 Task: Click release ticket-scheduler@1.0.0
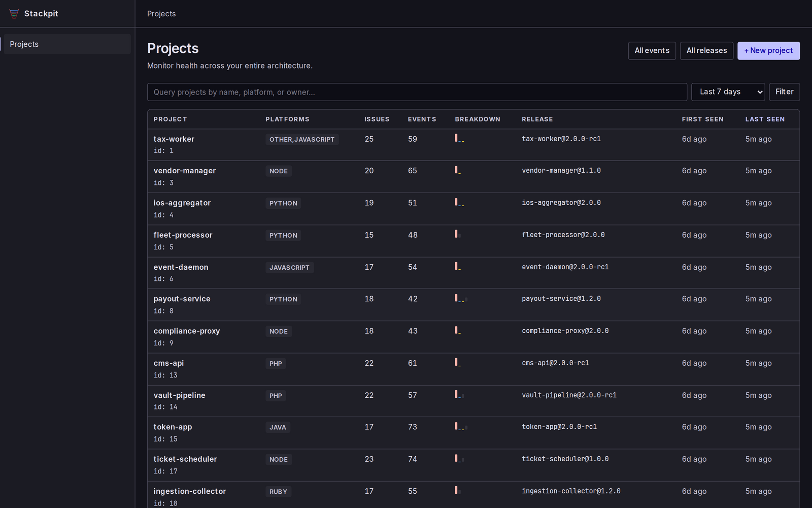click(565, 459)
